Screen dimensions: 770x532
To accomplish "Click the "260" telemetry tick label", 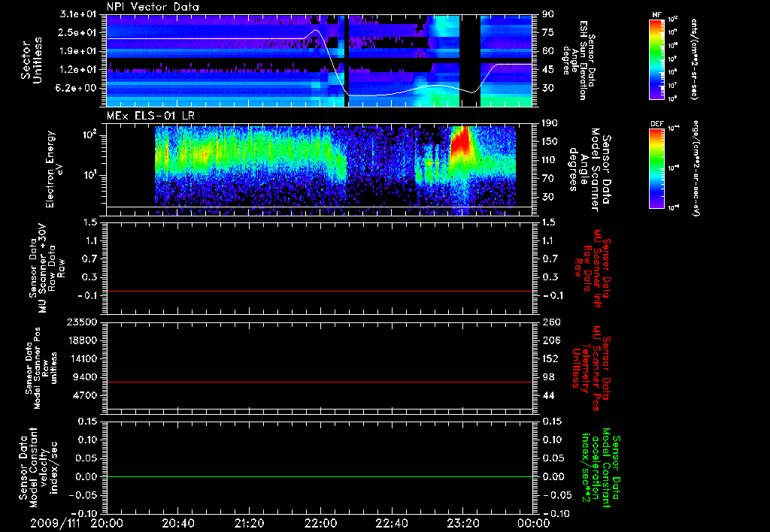I will [x=550, y=322].
